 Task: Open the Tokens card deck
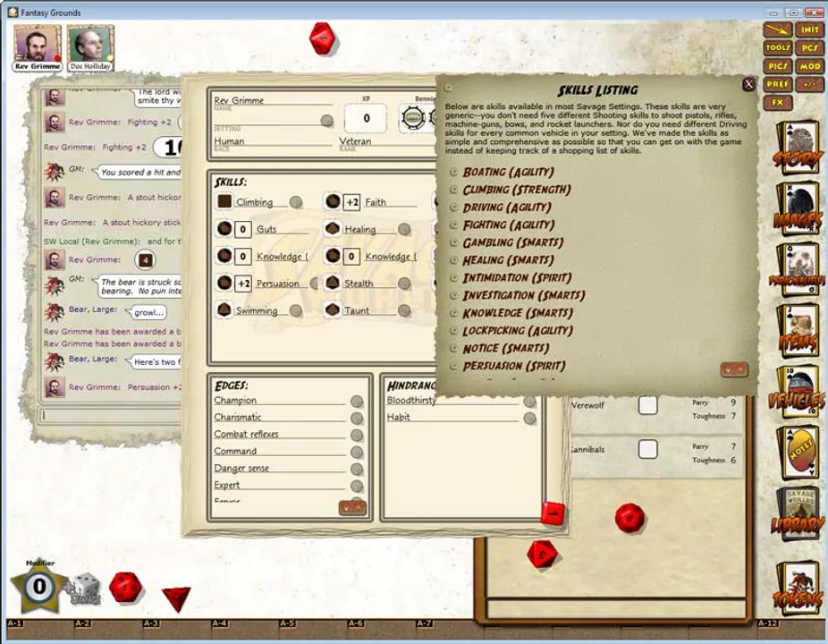[798, 589]
